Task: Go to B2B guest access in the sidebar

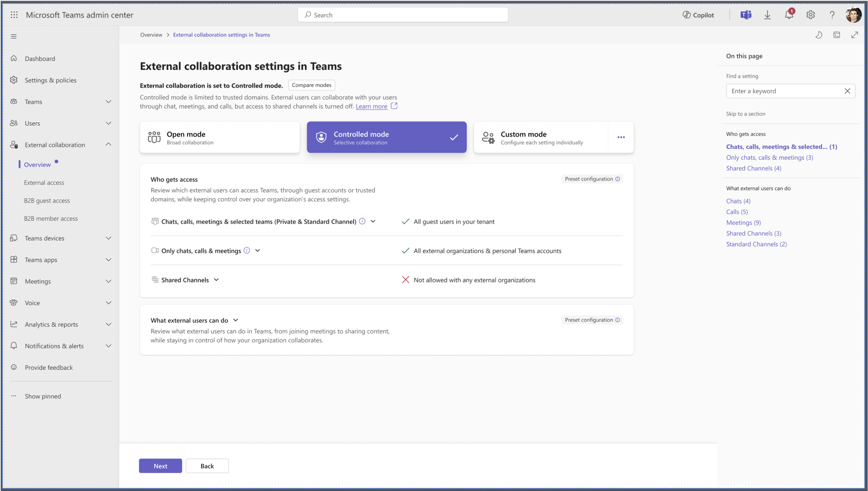Action: click(x=47, y=200)
